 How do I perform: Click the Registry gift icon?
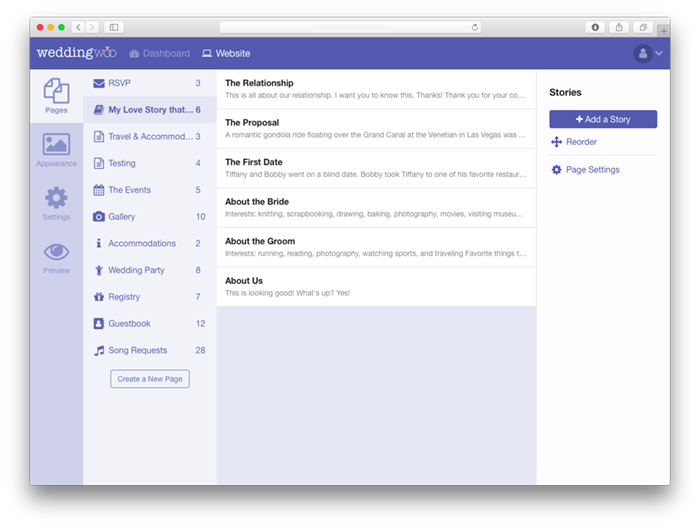tap(99, 297)
